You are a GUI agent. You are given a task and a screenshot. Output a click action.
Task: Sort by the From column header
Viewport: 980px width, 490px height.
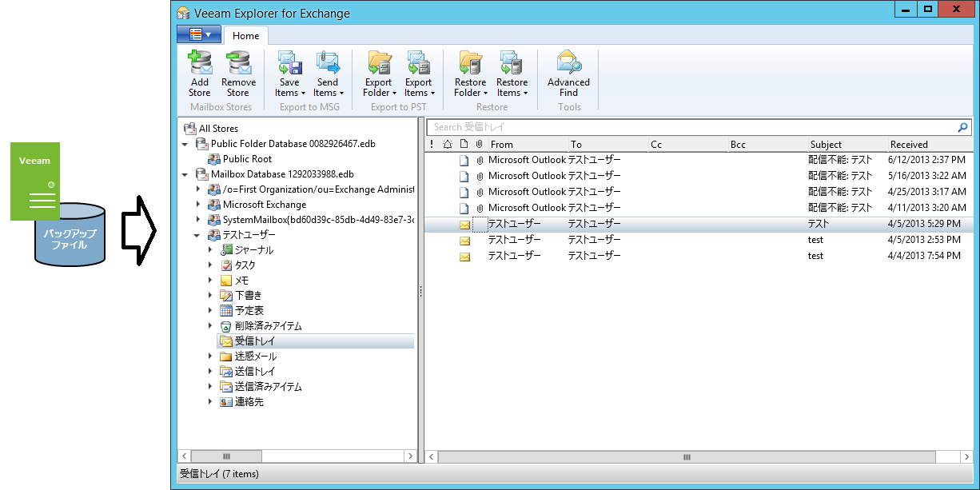528,145
